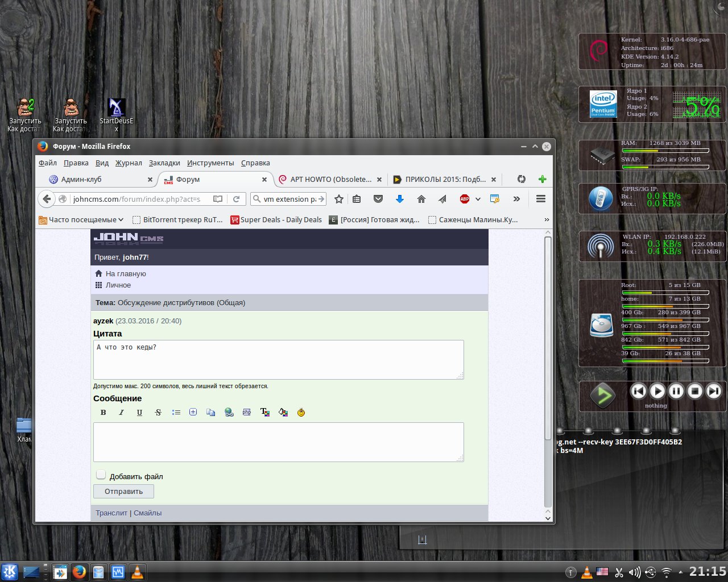The image size is (728, 582).
Task: Click the Adblock Plus toolbar icon
Action: click(x=465, y=199)
